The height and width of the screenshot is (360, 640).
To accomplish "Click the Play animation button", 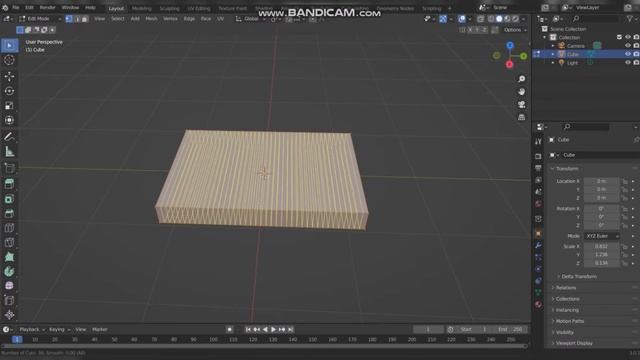I will (x=273, y=329).
